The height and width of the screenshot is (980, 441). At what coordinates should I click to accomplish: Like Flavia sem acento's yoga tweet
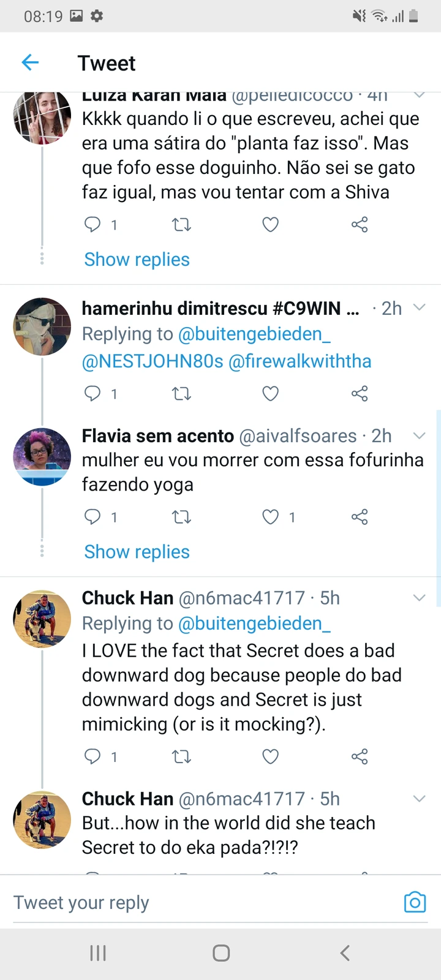pyautogui.click(x=270, y=517)
